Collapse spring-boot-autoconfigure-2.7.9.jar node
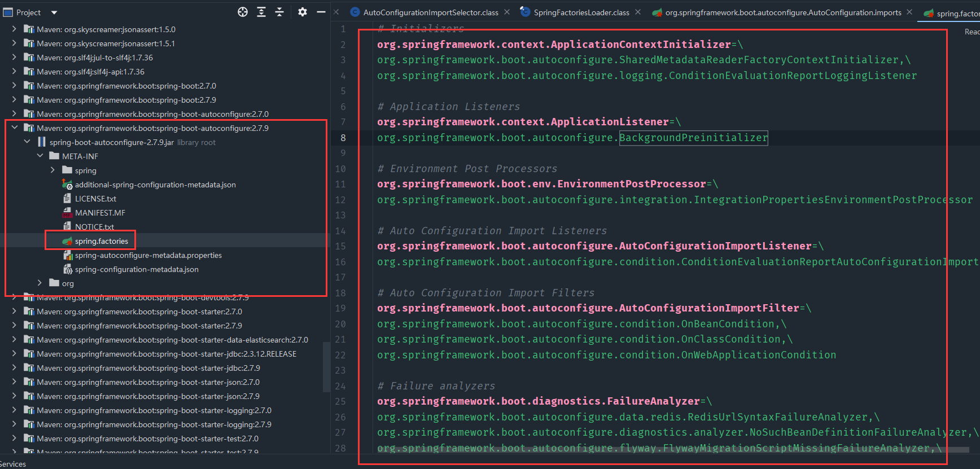 click(27, 142)
